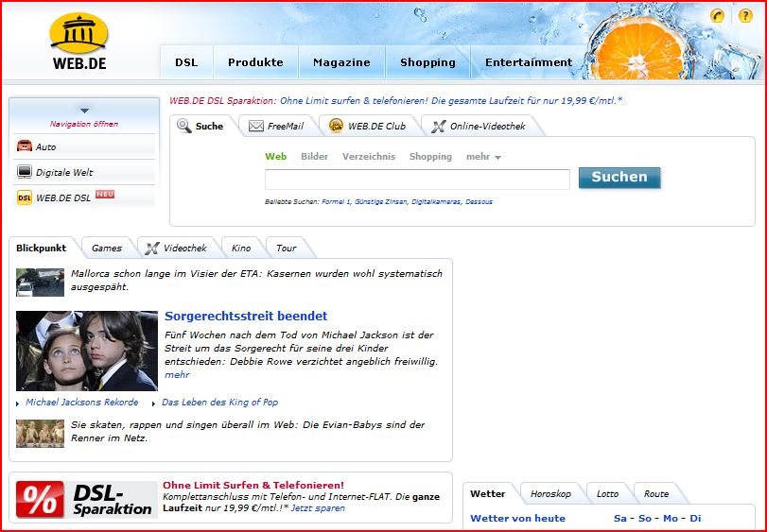Click the yellow DSL icon in sidebar
The width and height of the screenshot is (767, 532).
pos(25,197)
